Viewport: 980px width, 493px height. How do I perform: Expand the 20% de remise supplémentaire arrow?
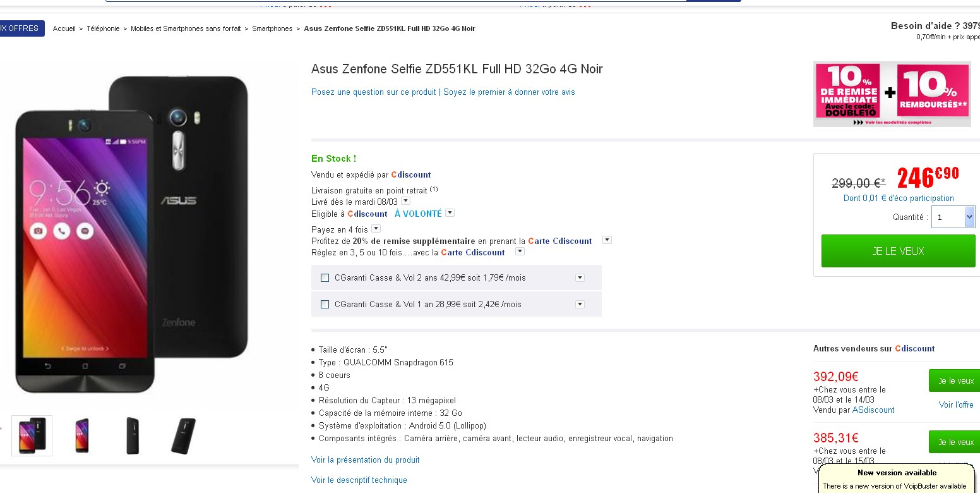click(607, 240)
